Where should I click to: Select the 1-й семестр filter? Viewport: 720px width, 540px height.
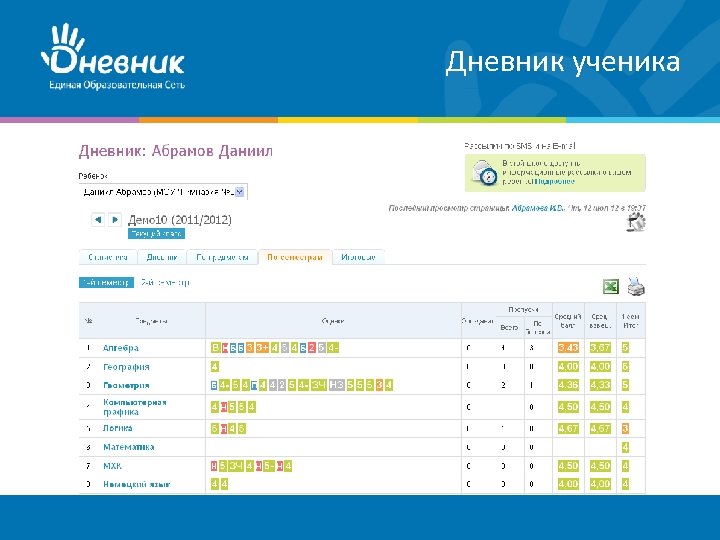(x=107, y=282)
